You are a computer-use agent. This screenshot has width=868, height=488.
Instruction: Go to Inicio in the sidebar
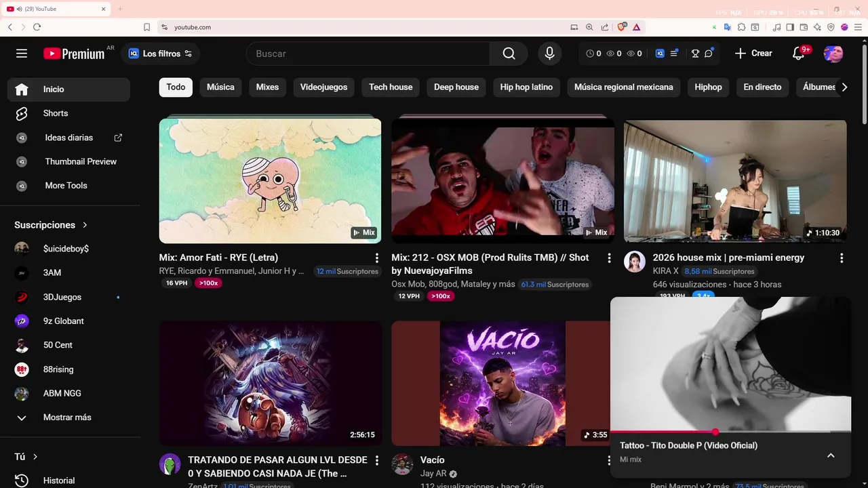pyautogui.click(x=68, y=89)
